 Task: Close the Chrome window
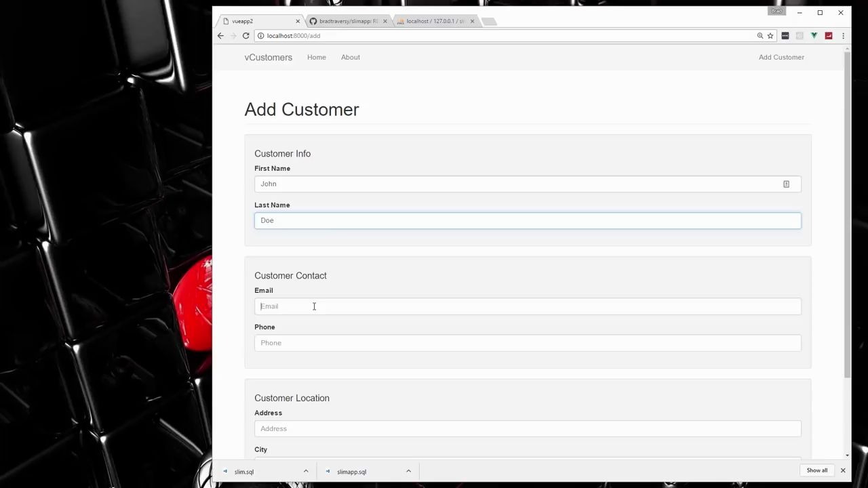point(841,13)
